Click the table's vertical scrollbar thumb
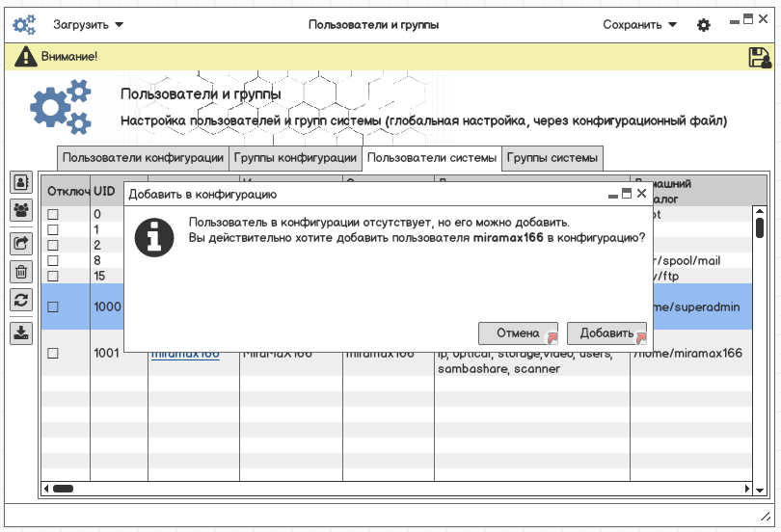 click(x=760, y=228)
